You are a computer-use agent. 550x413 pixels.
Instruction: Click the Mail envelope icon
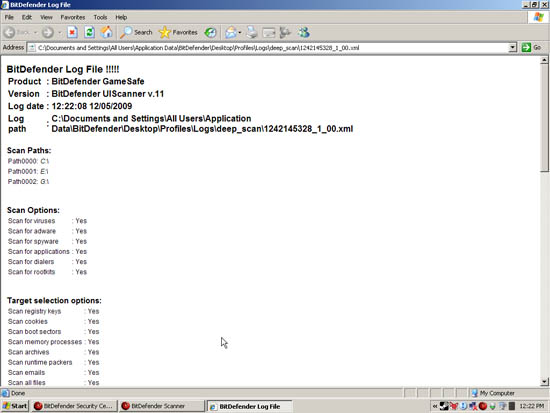(231, 33)
